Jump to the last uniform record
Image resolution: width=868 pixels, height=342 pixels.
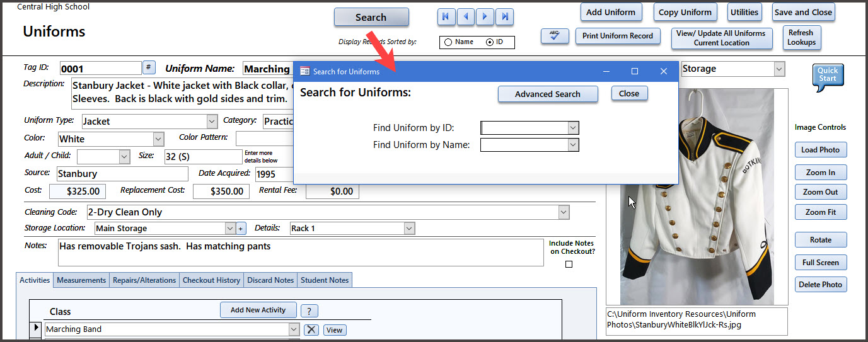pyautogui.click(x=504, y=17)
